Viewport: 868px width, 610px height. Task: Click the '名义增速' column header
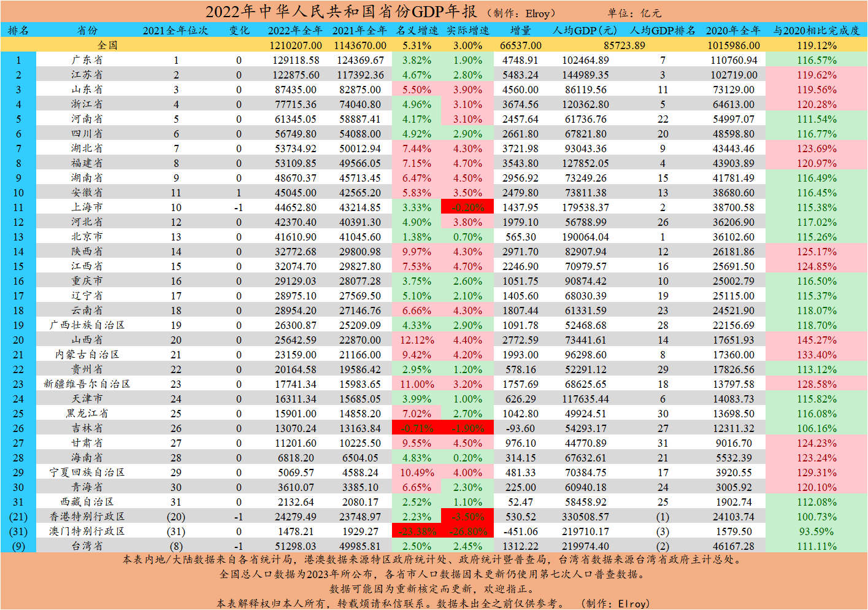417,30
